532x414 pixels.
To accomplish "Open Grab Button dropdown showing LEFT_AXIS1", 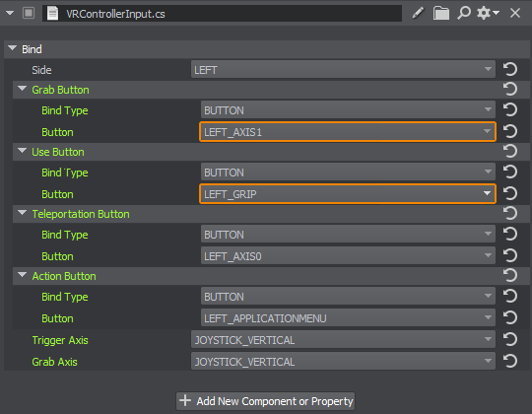I will tap(348, 132).
